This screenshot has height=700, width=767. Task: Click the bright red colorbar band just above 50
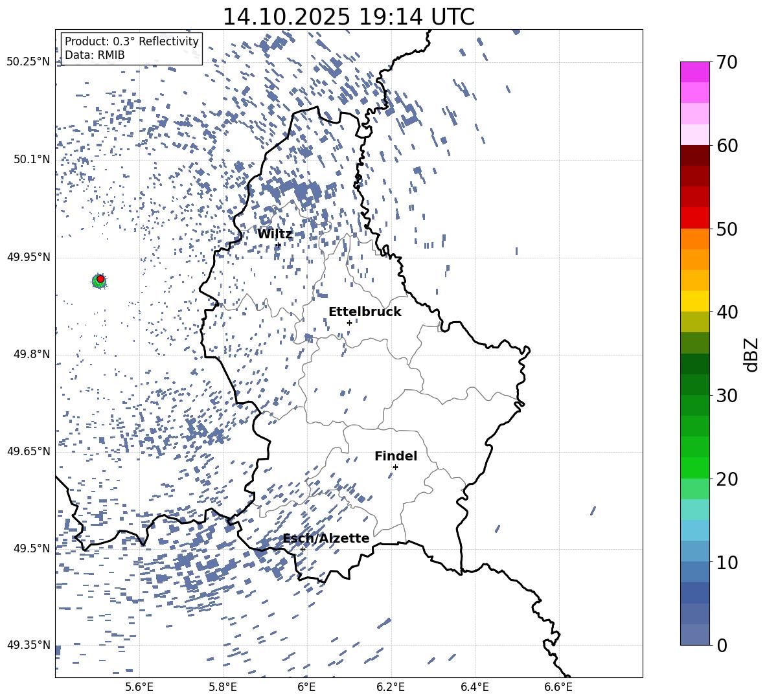click(x=695, y=218)
